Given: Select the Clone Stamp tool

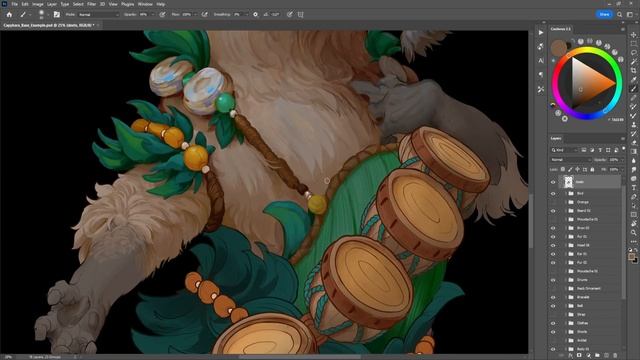Looking at the screenshot, I should click(633, 125).
